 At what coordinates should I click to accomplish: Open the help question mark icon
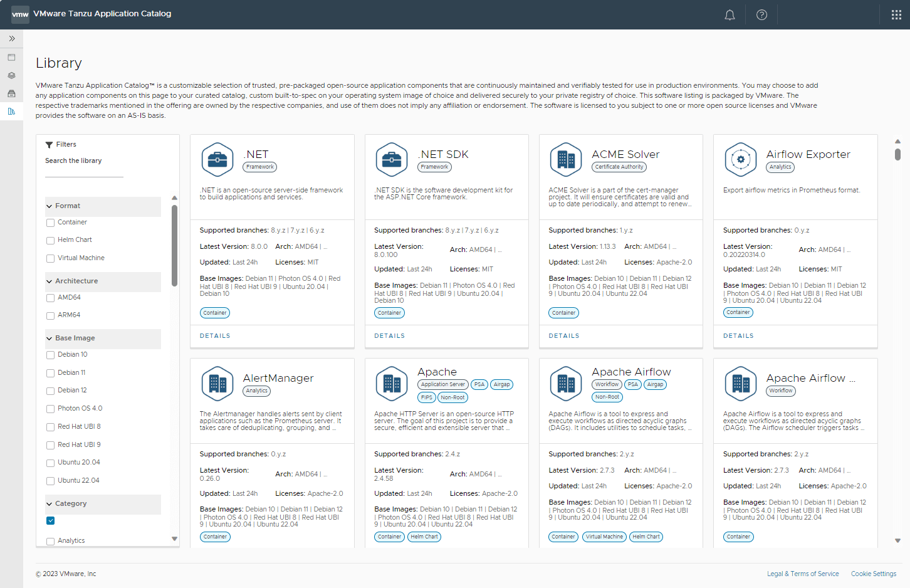(x=761, y=14)
